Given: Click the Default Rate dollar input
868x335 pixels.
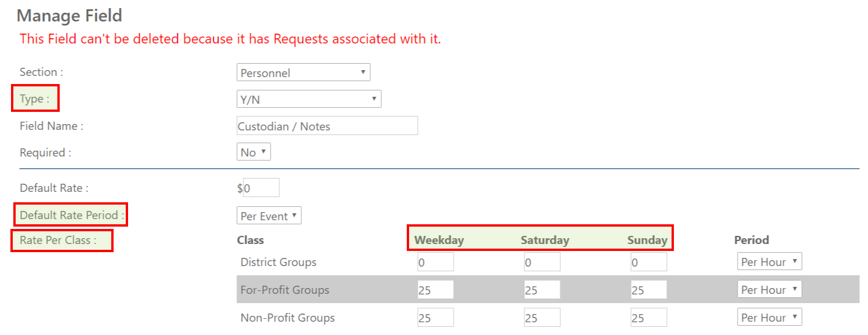Looking at the screenshot, I should [261, 188].
